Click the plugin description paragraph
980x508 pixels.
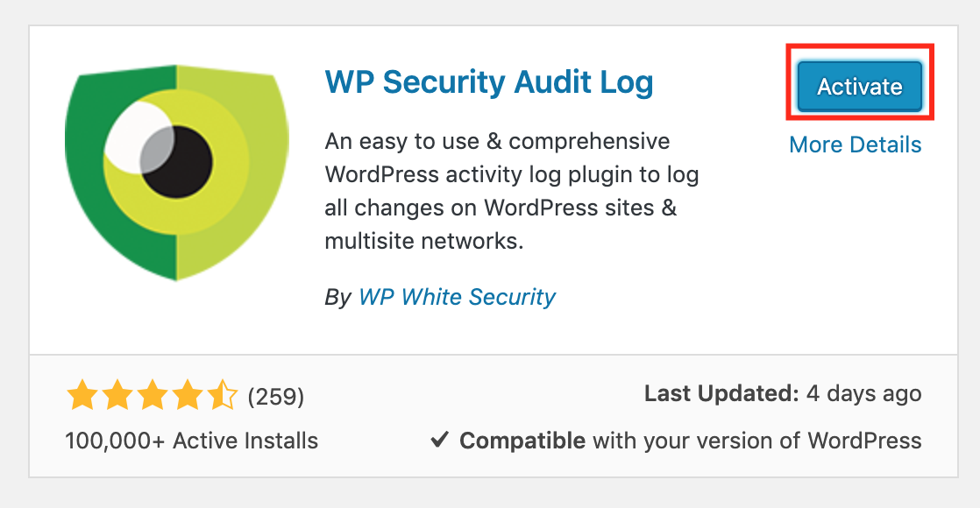coord(511,191)
